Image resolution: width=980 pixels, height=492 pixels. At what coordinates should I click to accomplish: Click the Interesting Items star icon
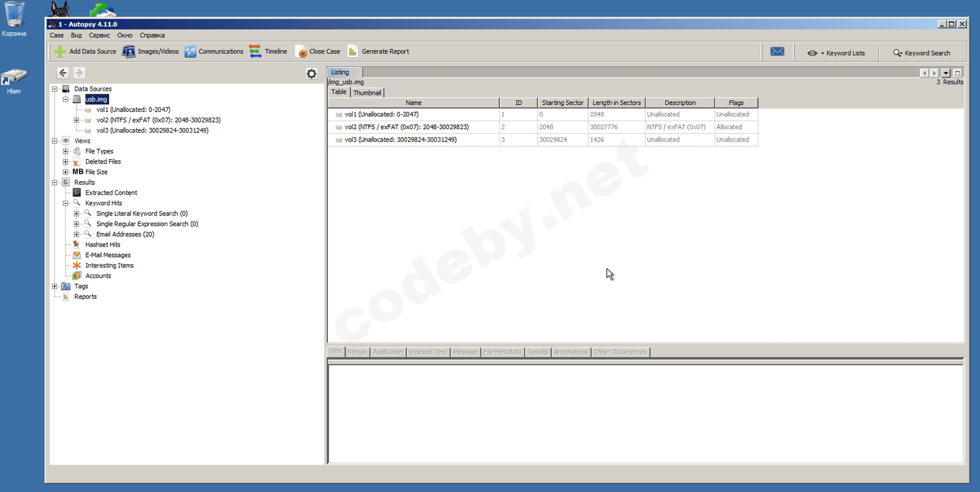(77, 266)
